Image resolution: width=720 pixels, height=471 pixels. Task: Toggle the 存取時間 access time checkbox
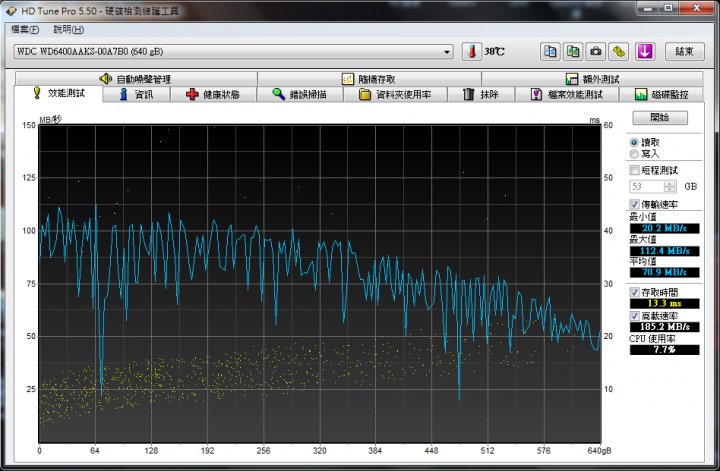coord(634,292)
